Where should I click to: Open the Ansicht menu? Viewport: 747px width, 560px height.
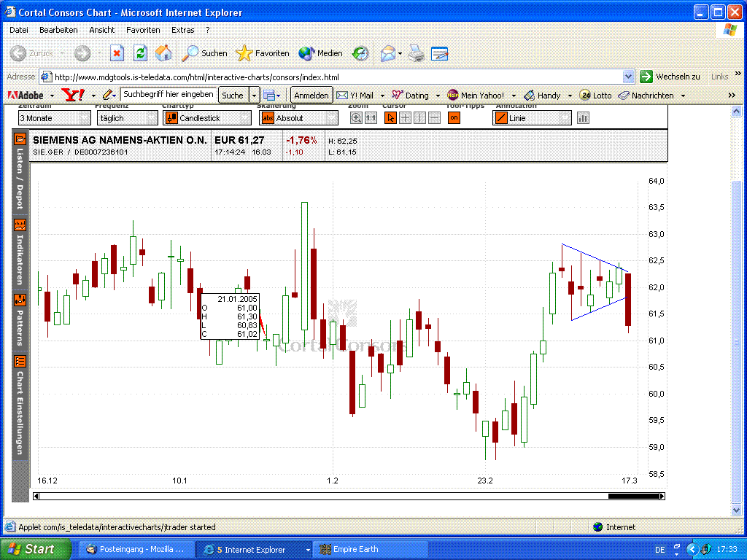click(101, 30)
